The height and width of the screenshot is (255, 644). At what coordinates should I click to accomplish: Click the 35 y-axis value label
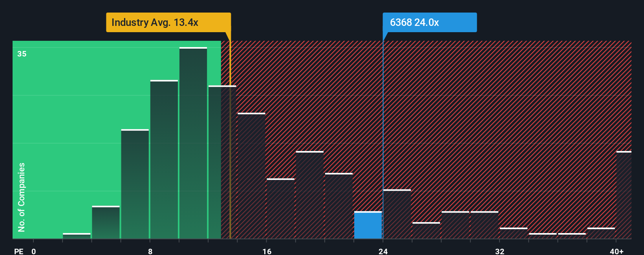coord(22,54)
